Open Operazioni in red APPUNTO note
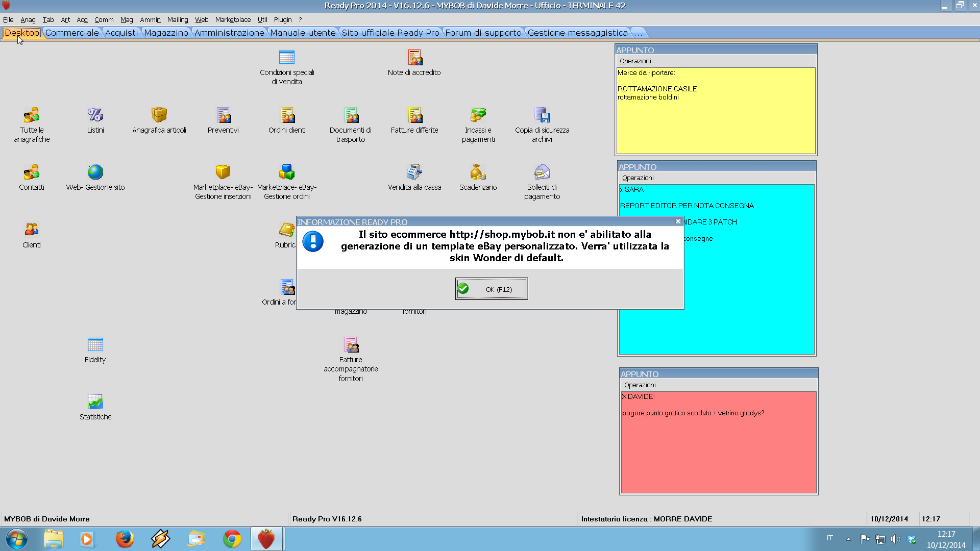Viewport: 980px width, 551px height. click(640, 385)
